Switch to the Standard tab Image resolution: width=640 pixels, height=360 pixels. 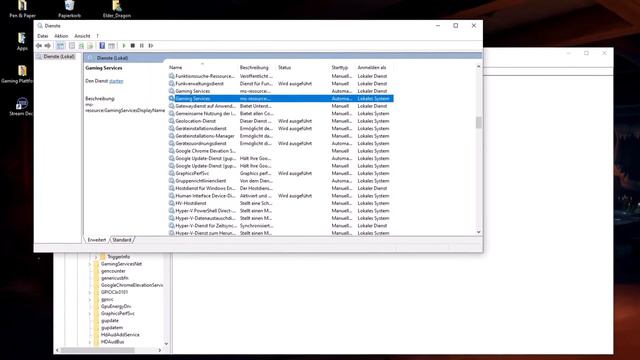coord(122,240)
